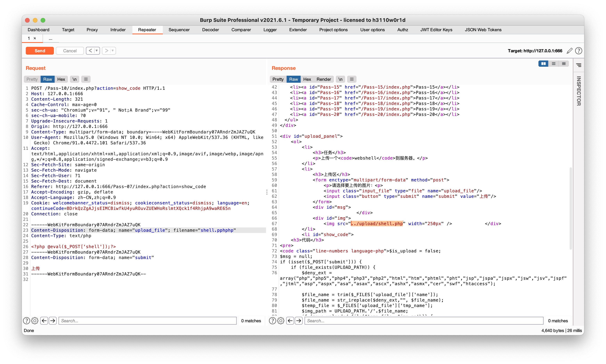This screenshot has height=364, width=606.
Task: Focus the response search field
Action: 423,320
